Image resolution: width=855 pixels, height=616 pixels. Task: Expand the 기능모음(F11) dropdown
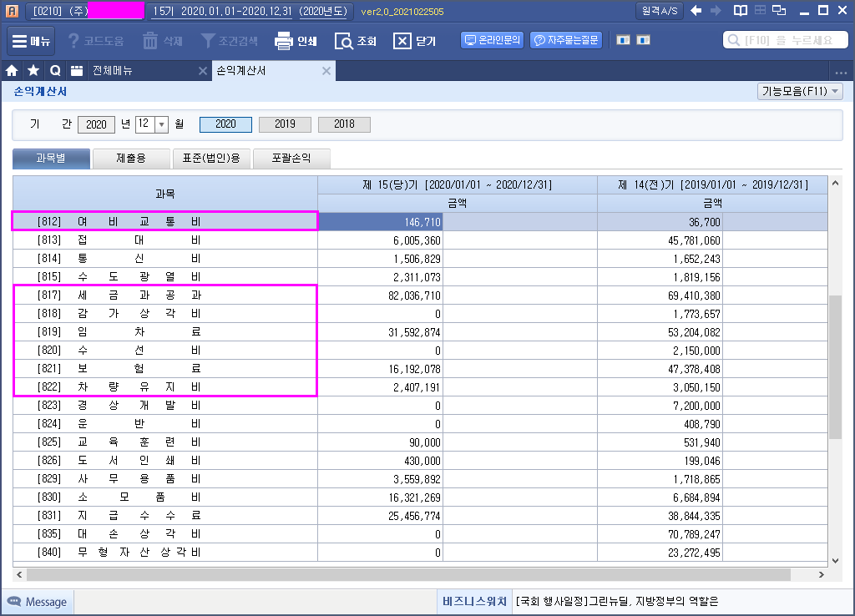point(800,91)
